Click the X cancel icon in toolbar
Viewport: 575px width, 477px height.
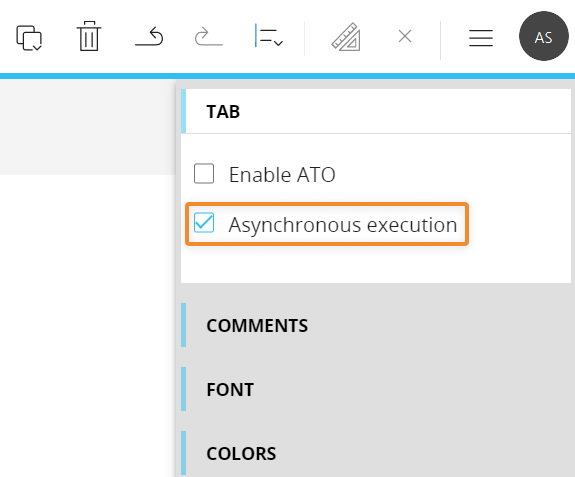(x=405, y=36)
